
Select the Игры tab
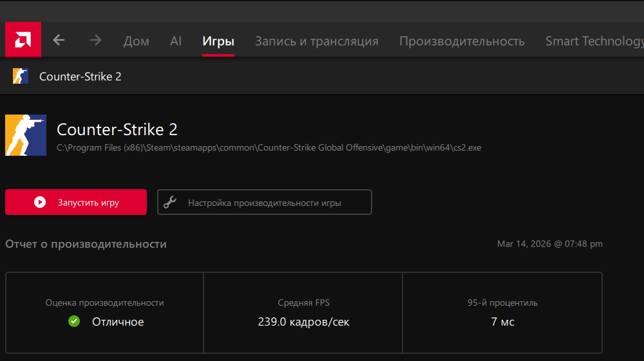click(x=218, y=41)
